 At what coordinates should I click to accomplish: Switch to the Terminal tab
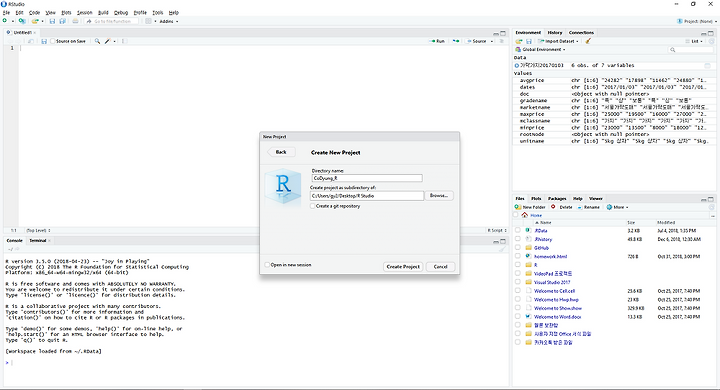pyautogui.click(x=38, y=240)
